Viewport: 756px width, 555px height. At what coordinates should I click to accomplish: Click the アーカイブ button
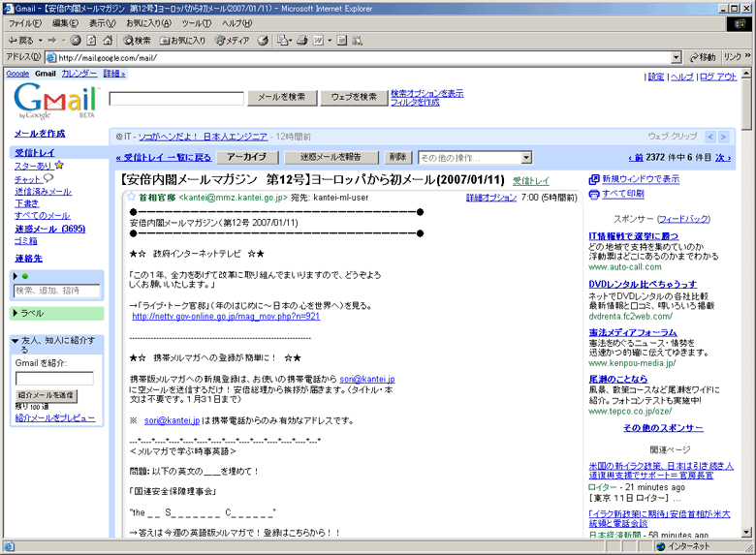click(247, 157)
